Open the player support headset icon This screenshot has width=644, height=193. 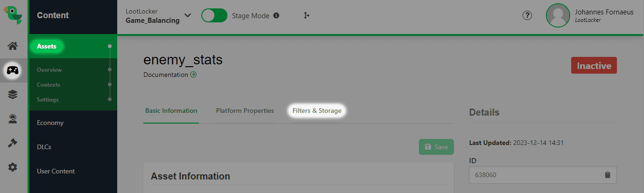click(13, 119)
